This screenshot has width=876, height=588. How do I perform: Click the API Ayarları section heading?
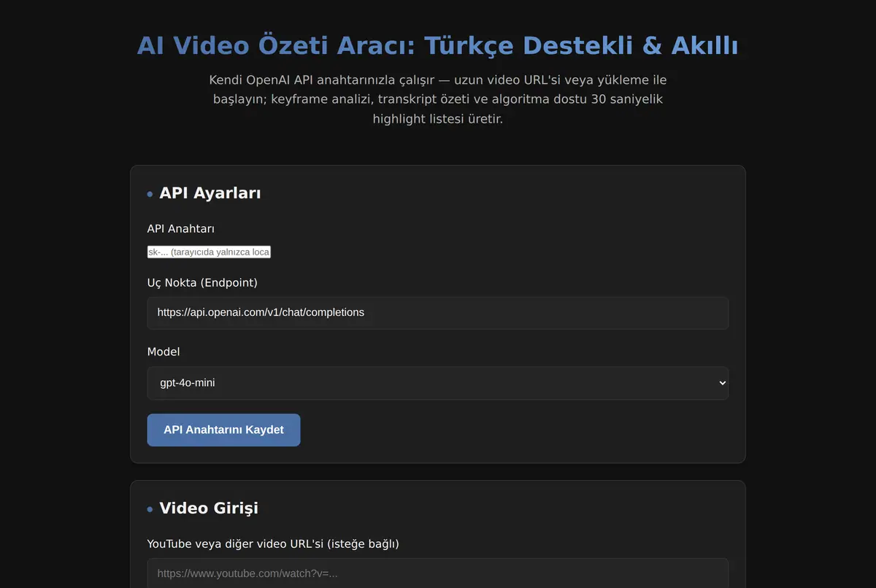coord(210,193)
